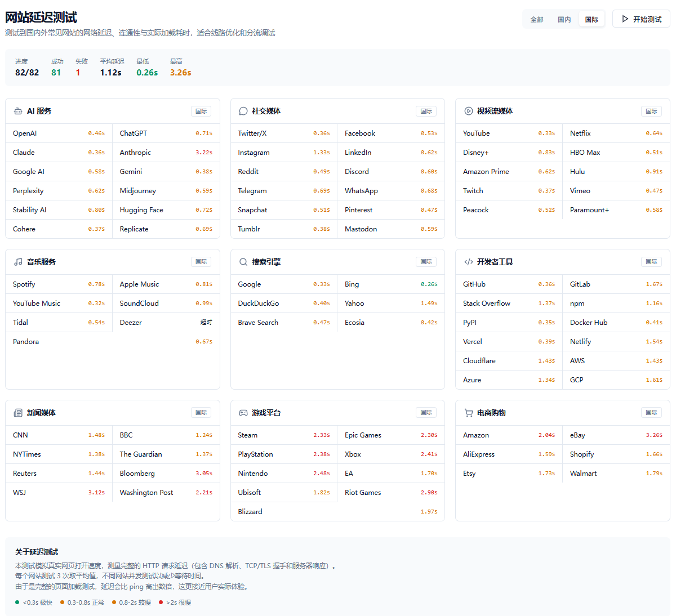676x616 pixels.
Task: Select the 国际 filter tab
Action: coord(591,20)
